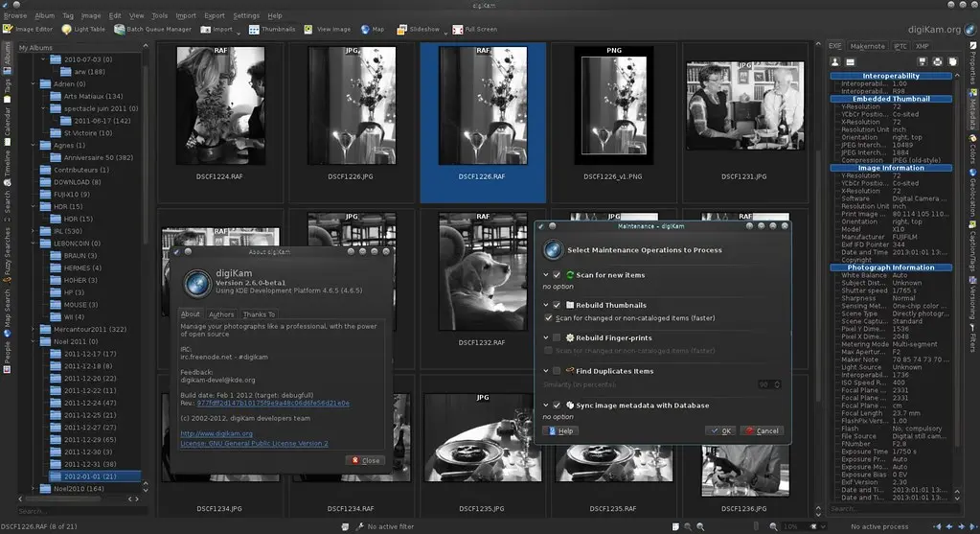This screenshot has width=980, height=534.
Task: Check the Find Duplicates Items option
Action: coord(557,371)
